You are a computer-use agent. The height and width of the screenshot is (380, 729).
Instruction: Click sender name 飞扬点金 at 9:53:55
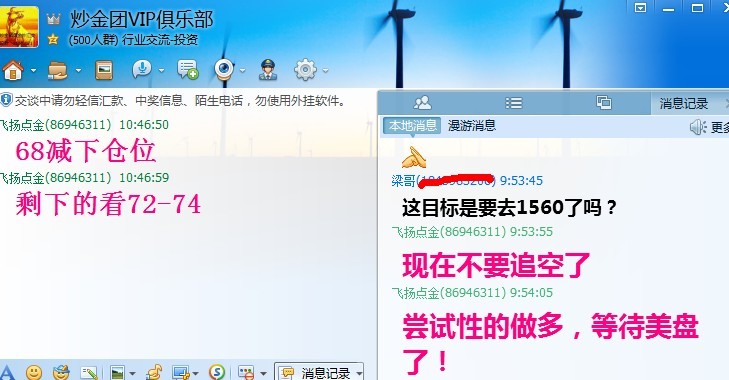tap(415, 232)
